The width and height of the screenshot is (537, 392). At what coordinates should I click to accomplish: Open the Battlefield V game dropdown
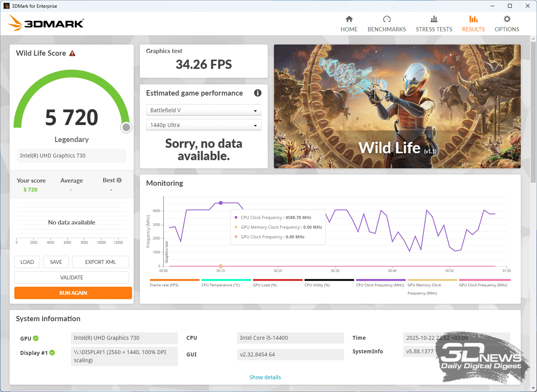point(203,110)
